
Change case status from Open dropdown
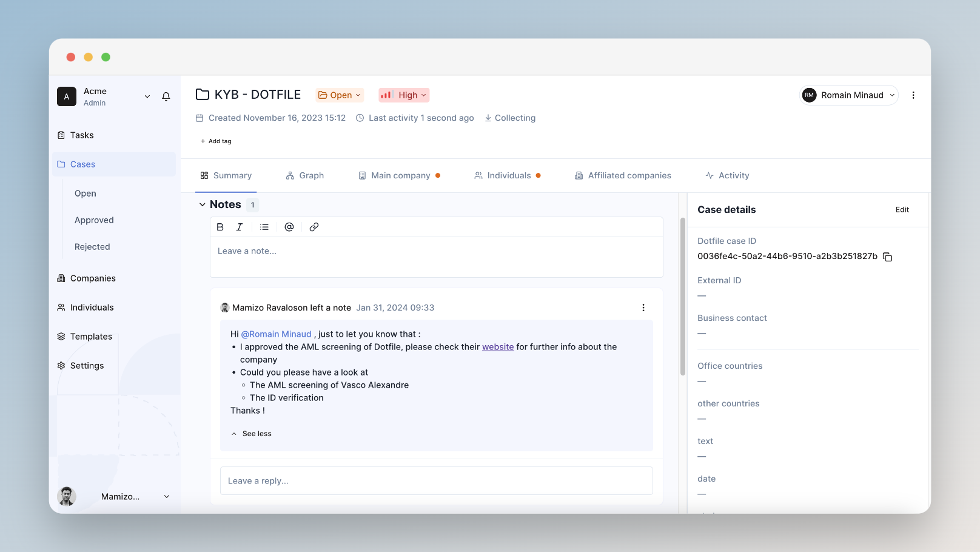tap(340, 95)
